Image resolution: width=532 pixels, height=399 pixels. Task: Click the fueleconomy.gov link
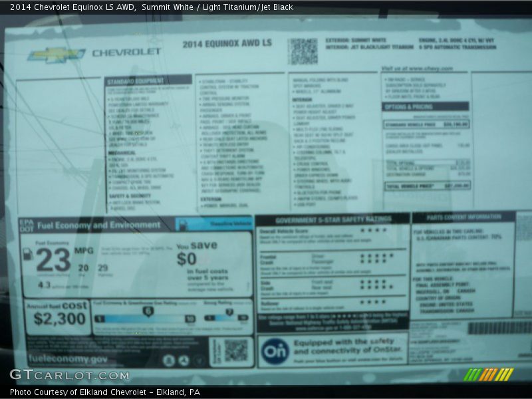[68, 358]
